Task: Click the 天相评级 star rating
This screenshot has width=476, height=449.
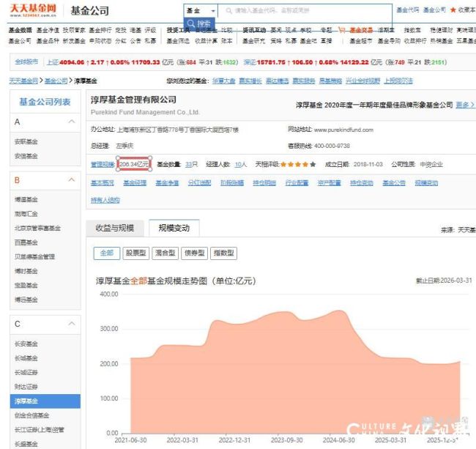Action: (298, 164)
